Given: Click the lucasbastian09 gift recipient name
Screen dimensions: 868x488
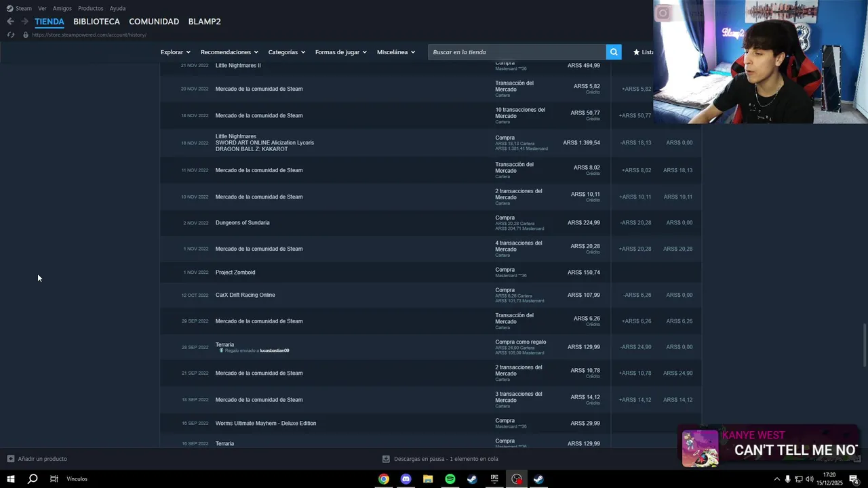Looking at the screenshot, I should (275, 350).
